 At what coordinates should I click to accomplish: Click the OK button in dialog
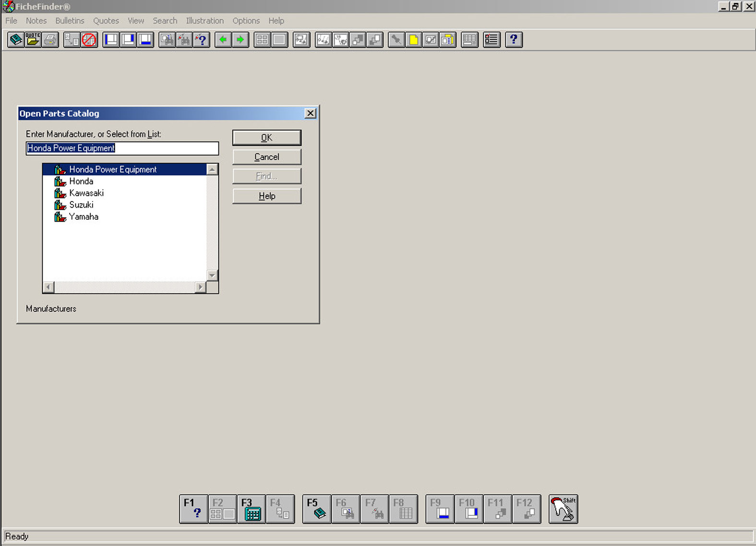click(x=266, y=138)
